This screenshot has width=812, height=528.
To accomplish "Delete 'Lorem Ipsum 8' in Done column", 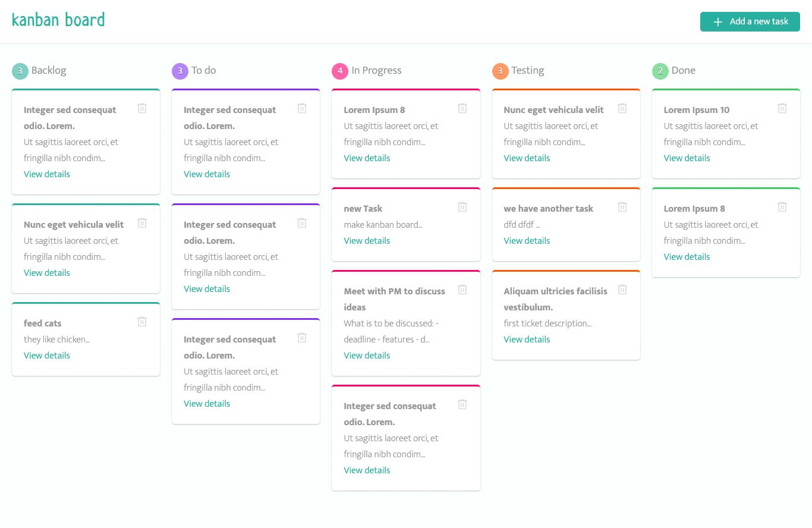I will tap(782, 207).
